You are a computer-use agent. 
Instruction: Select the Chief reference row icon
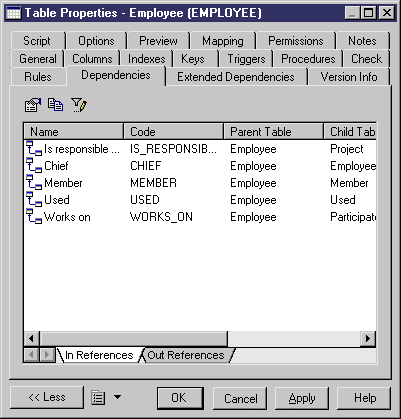(34, 166)
